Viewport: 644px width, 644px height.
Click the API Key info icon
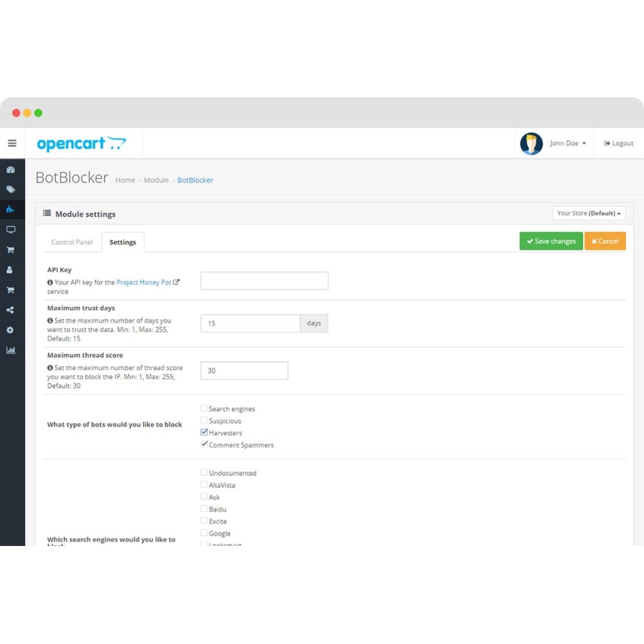pyautogui.click(x=50, y=282)
